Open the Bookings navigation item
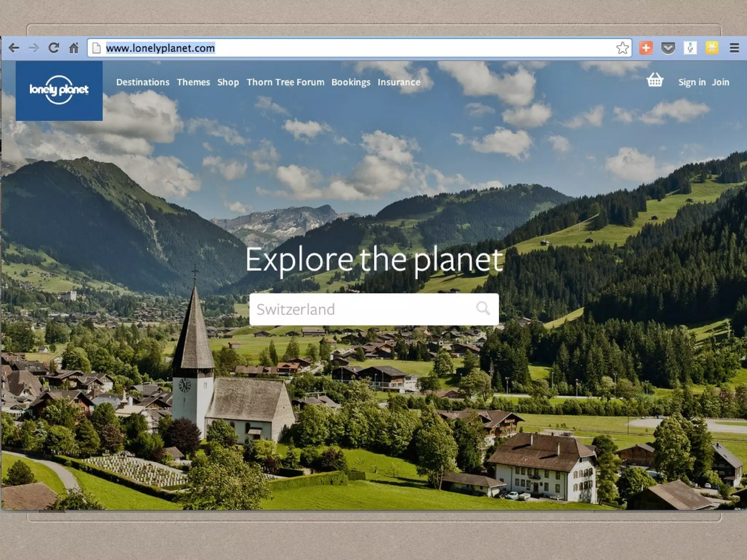The height and width of the screenshot is (560, 747). click(351, 82)
